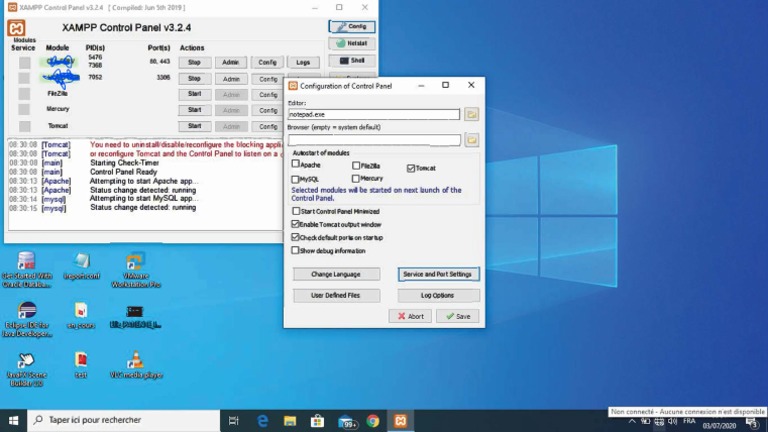This screenshot has height=432, width=768.
Task: Open VMware Workstation Pro desktop shortcut
Action: click(135, 262)
